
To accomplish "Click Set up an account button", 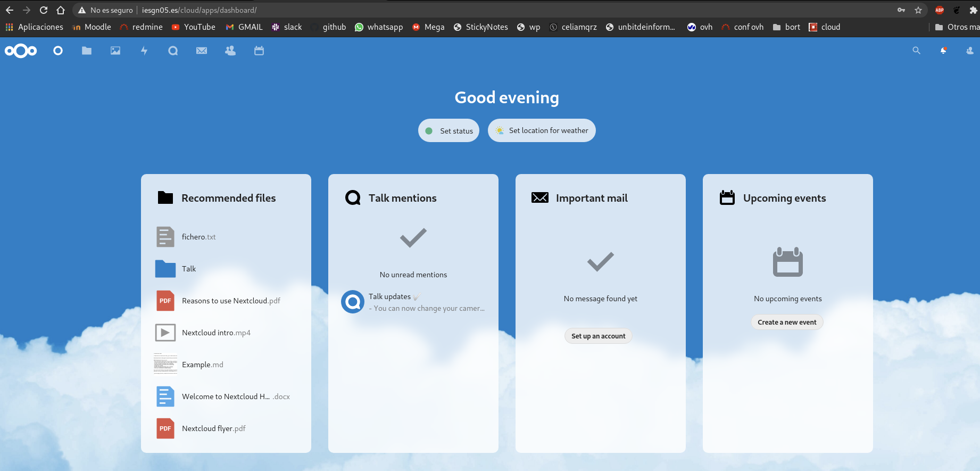I will (598, 336).
